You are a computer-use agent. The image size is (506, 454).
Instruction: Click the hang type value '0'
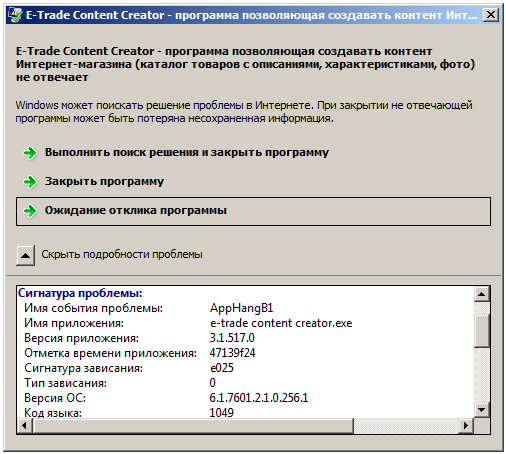point(212,383)
